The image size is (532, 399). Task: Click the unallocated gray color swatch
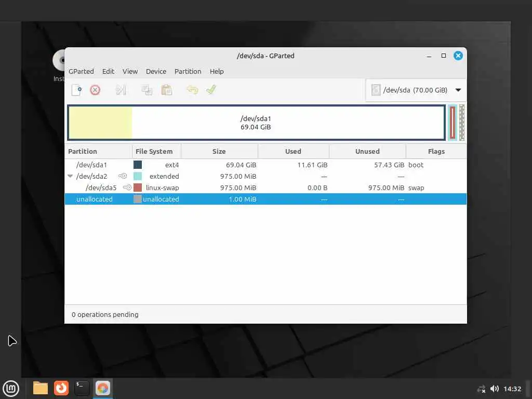point(138,199)
